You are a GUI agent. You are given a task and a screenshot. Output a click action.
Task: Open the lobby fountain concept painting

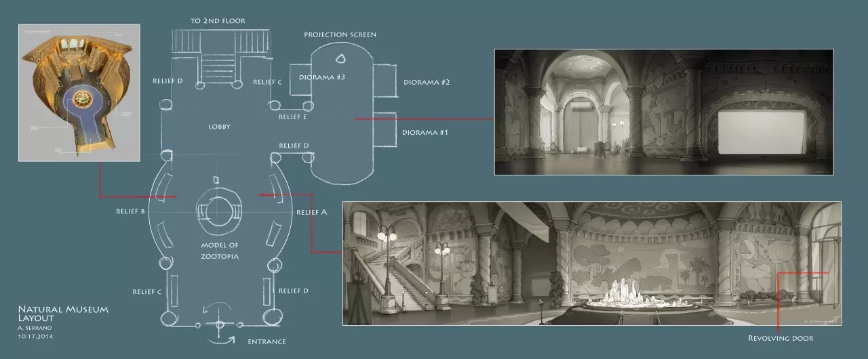tap(592, 263)
